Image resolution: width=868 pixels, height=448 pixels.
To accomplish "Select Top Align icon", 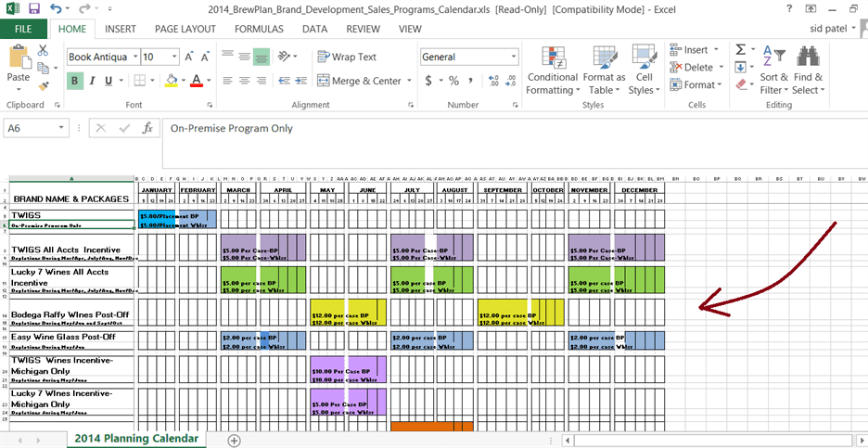I will (x=227, y=56).
